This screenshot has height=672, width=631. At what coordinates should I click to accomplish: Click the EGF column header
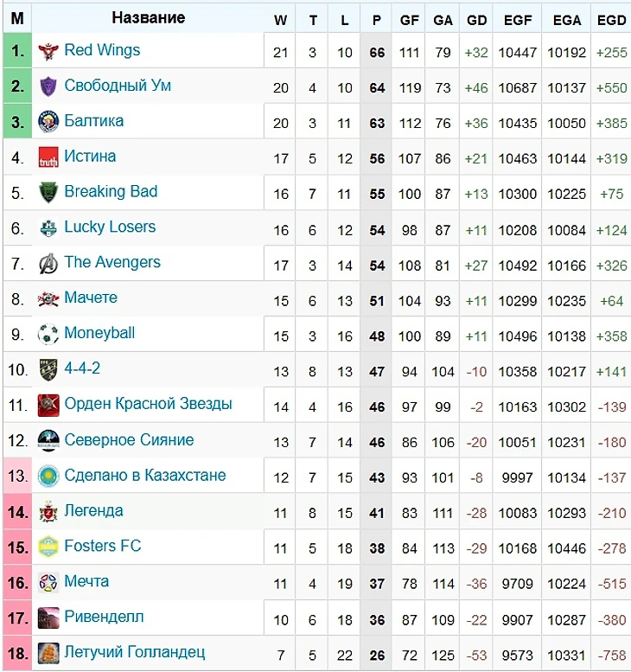[x=518, y=20]
